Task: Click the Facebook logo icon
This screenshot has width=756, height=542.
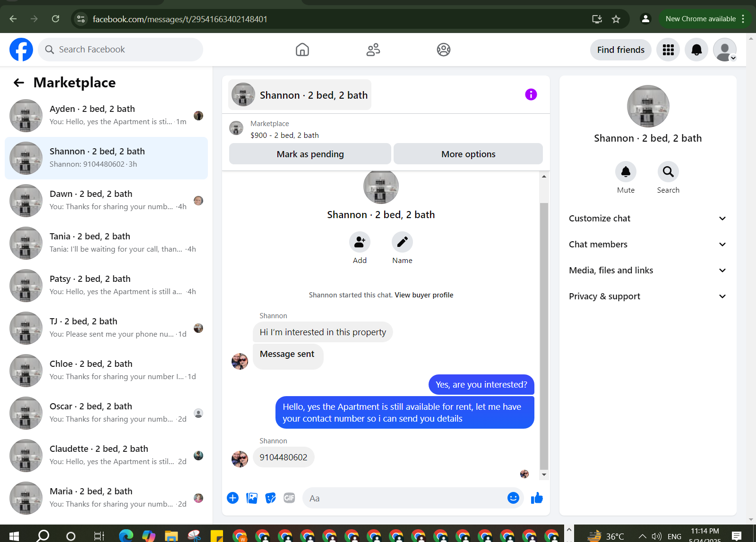Action: pos(21,50)
